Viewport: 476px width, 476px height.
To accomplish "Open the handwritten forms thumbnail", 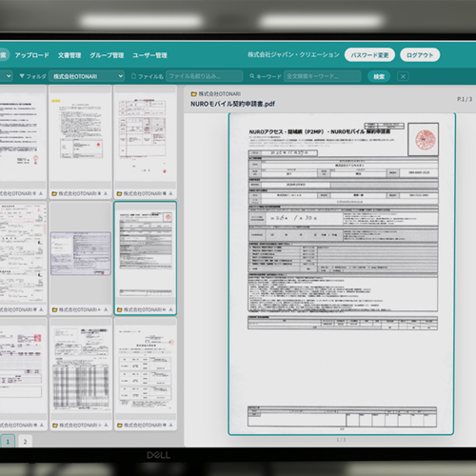I will pyautogui.click(x=23, y=253).
